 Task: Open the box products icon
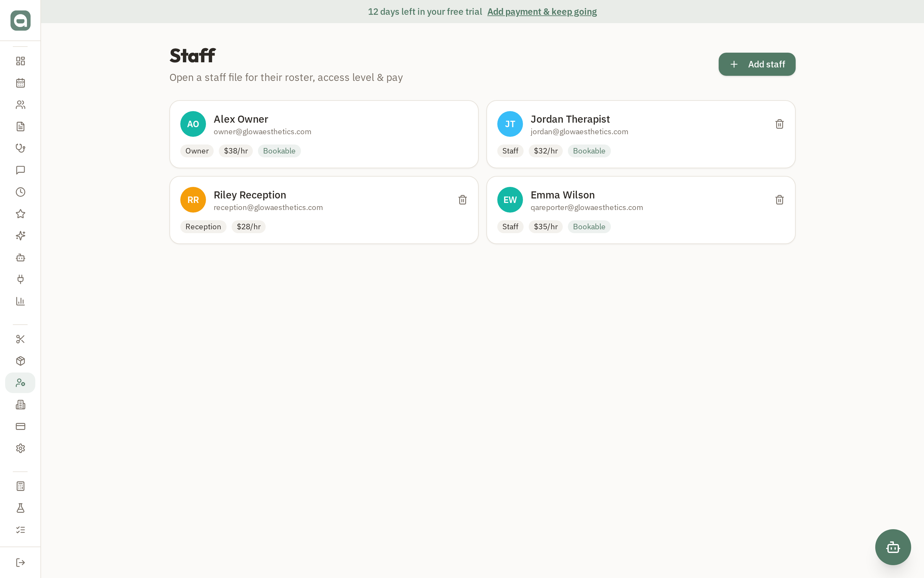[x=20, y=361]
